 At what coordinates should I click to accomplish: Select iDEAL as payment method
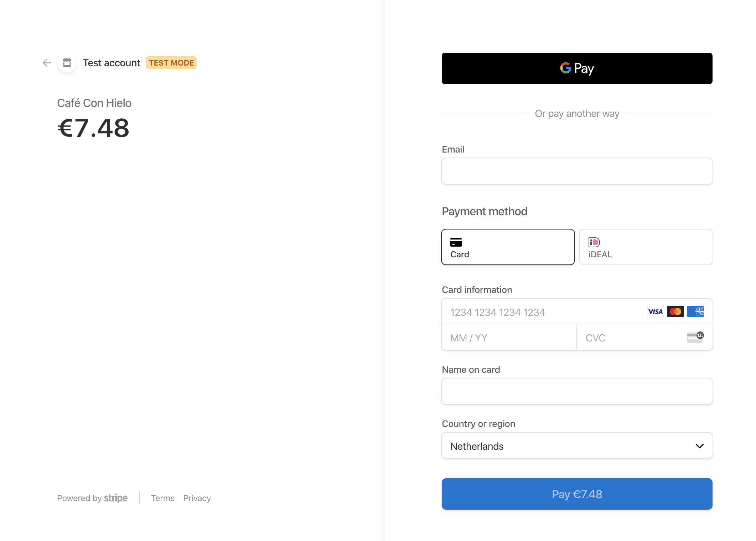click(646, 247)
